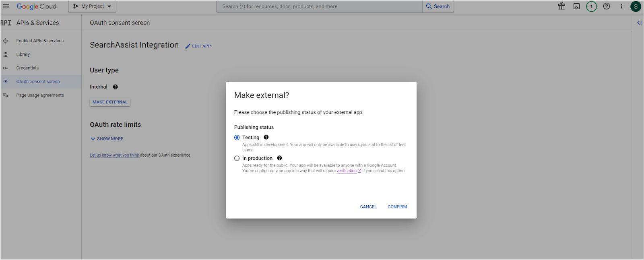
Task: Click help icon next to In production
Action: click(x=279, y=158)
